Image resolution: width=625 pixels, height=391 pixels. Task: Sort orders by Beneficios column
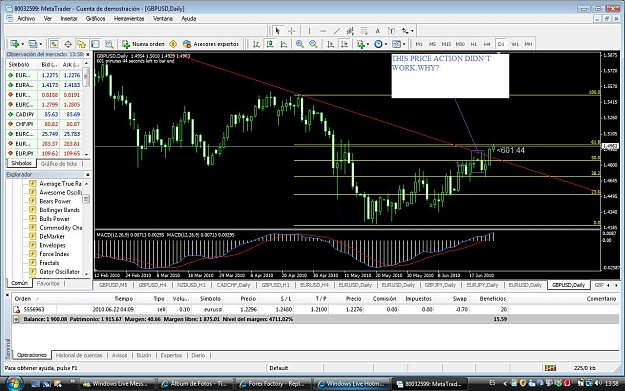coord(493,299)
